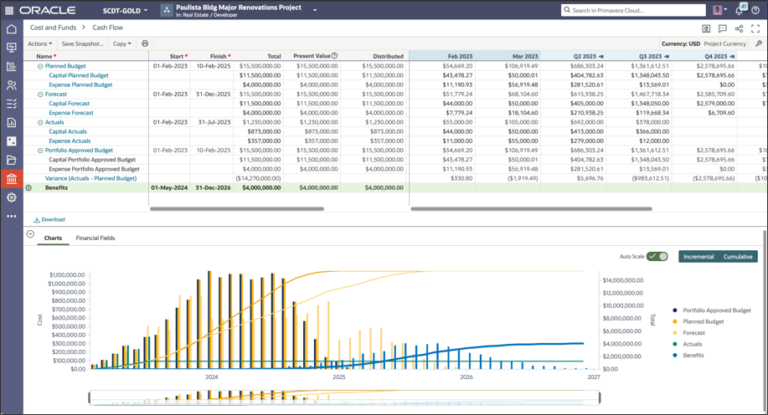Open the Home icon in the sidebar
768x415 pixels.
coord(11,29)
